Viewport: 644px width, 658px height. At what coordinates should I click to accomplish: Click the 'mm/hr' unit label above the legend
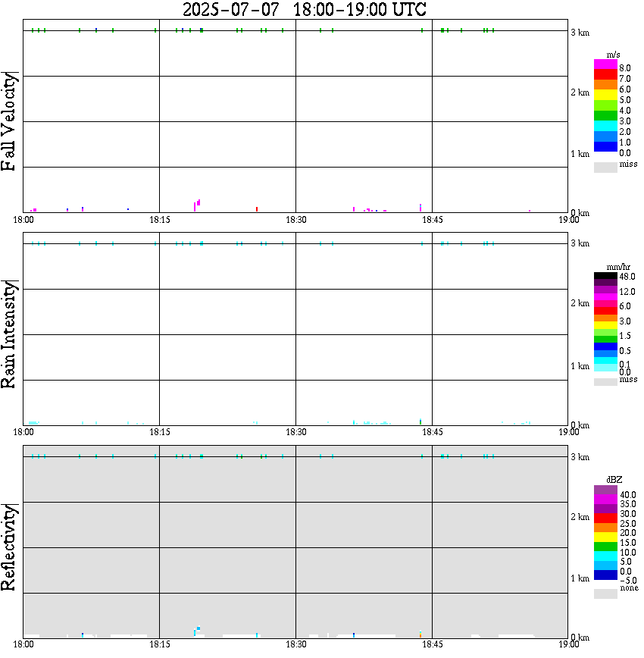click(x=614, y=268)
